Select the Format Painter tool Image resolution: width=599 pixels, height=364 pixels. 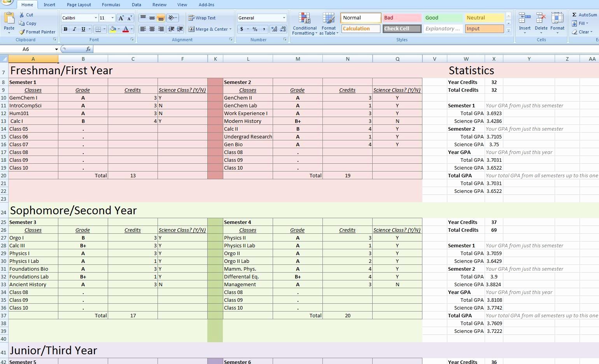point(37,32)
